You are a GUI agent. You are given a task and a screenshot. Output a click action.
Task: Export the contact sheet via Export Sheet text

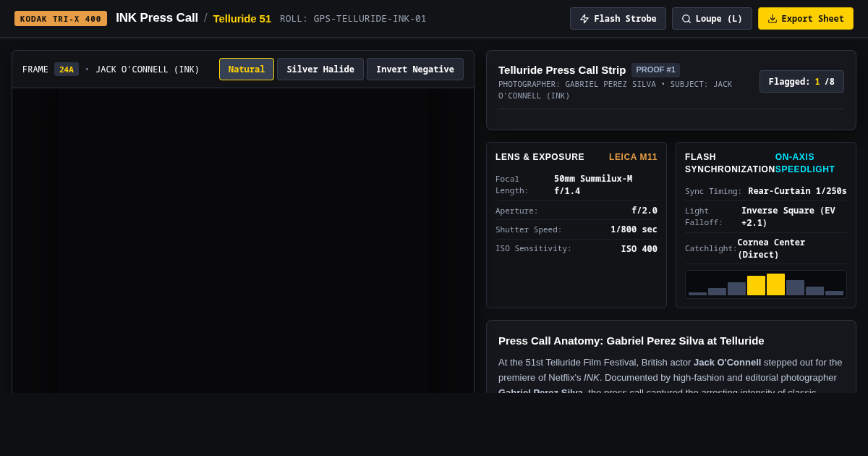pyautogui.click(x=812, y=19)
